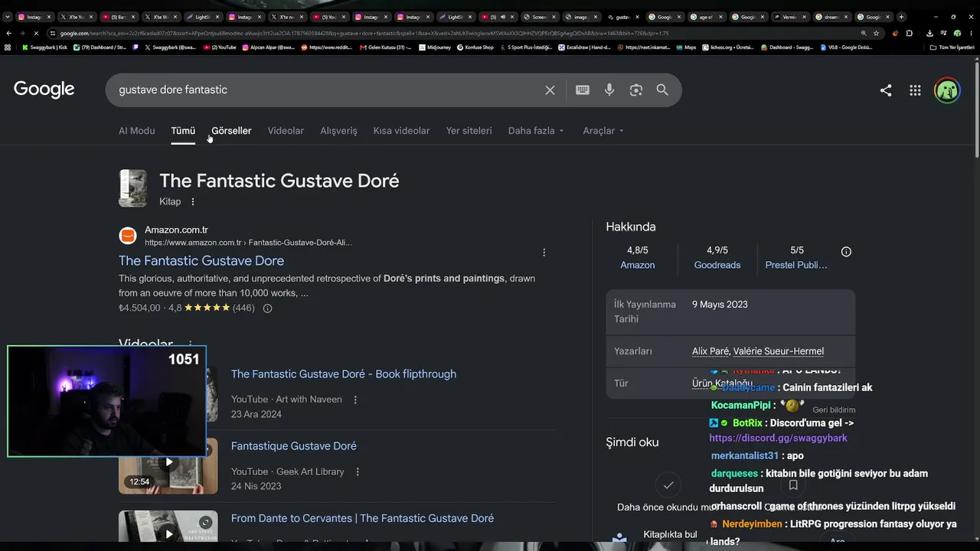The width and height of the screenshot is (980, 551).
Task: Open From Dante to Cervantes video link
Action: click(x=362, y=519)
